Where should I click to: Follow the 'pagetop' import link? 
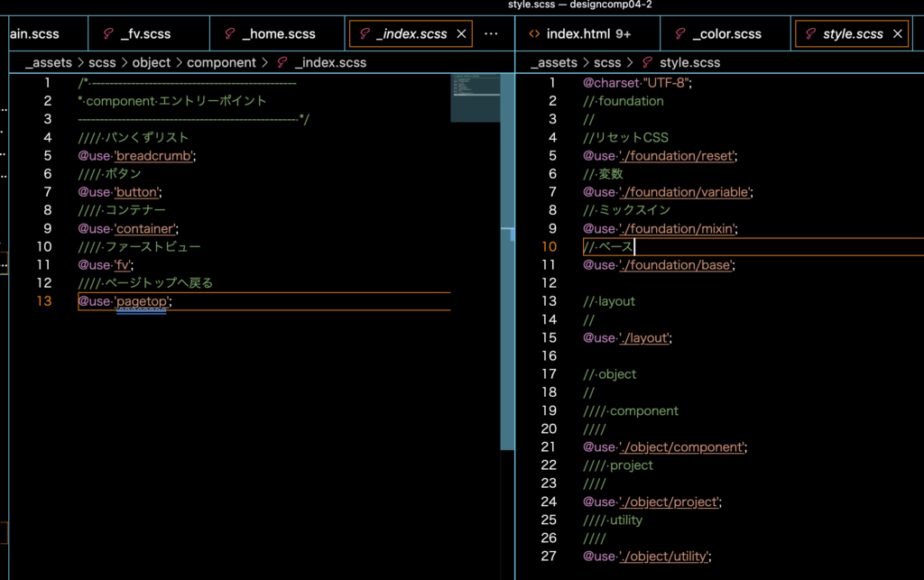click(142, 301)
